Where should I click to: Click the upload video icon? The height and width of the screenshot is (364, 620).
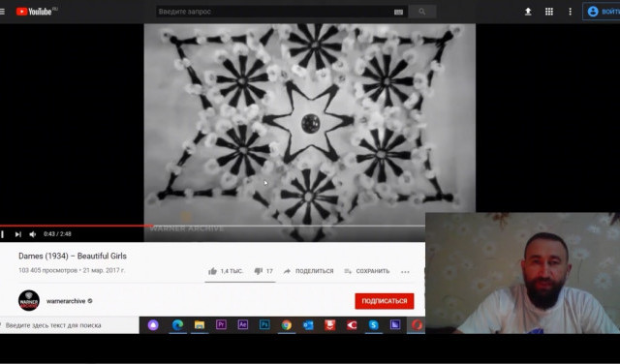click(x=528, y=12)
